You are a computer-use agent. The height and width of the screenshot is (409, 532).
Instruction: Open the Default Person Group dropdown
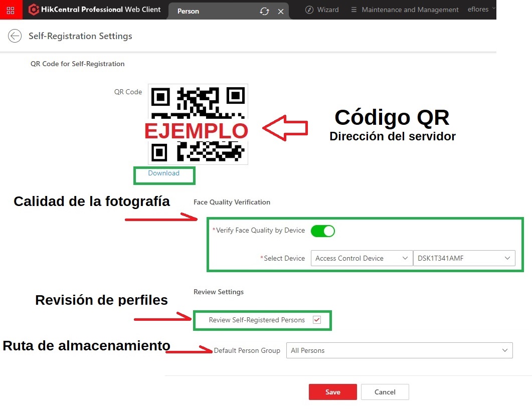tap(399, 350)
